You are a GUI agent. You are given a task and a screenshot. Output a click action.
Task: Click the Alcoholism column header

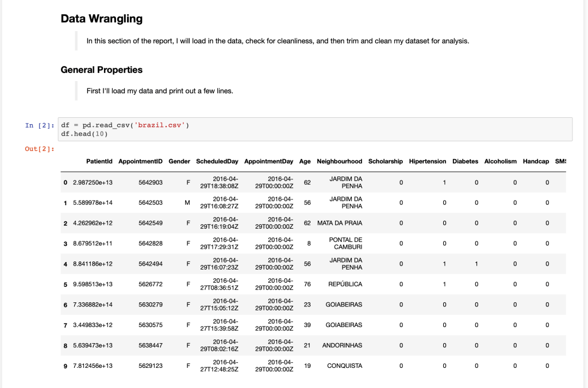(x=500, y=162)
